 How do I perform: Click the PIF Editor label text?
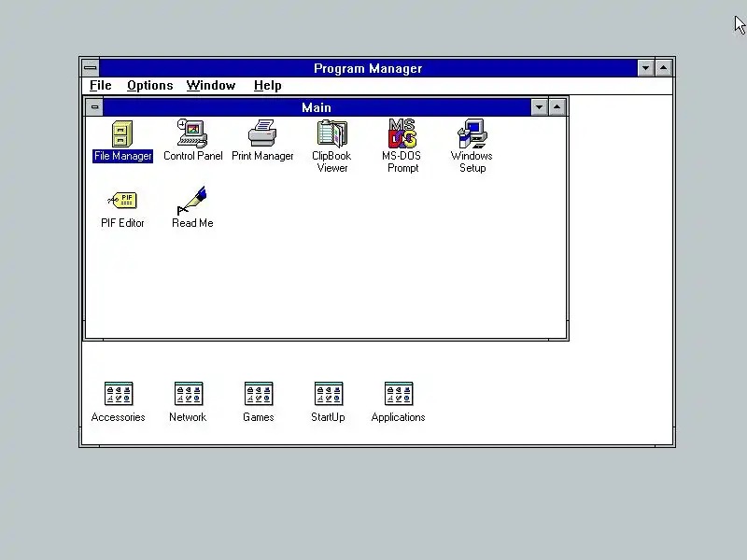pyautogui.click(x=122, y=223)
